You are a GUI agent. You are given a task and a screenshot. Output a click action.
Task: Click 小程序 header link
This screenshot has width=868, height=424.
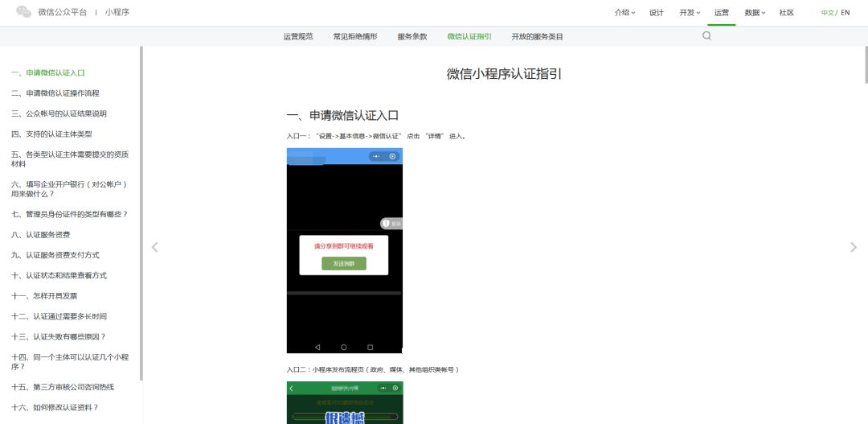[x=117, y=12]
